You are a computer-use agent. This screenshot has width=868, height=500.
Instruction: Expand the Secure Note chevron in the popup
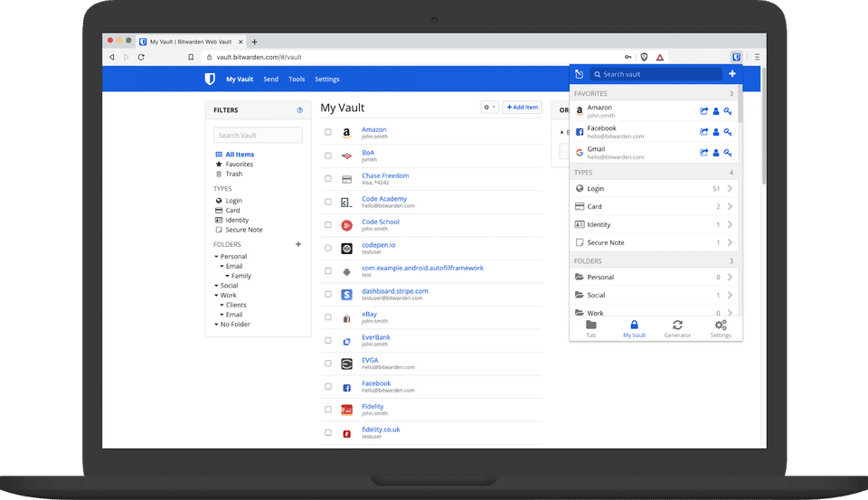(731, 242)
